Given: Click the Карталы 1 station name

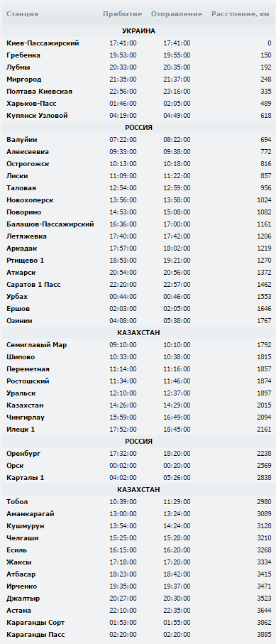Looking at the screenshot, I should click(25, 478).
